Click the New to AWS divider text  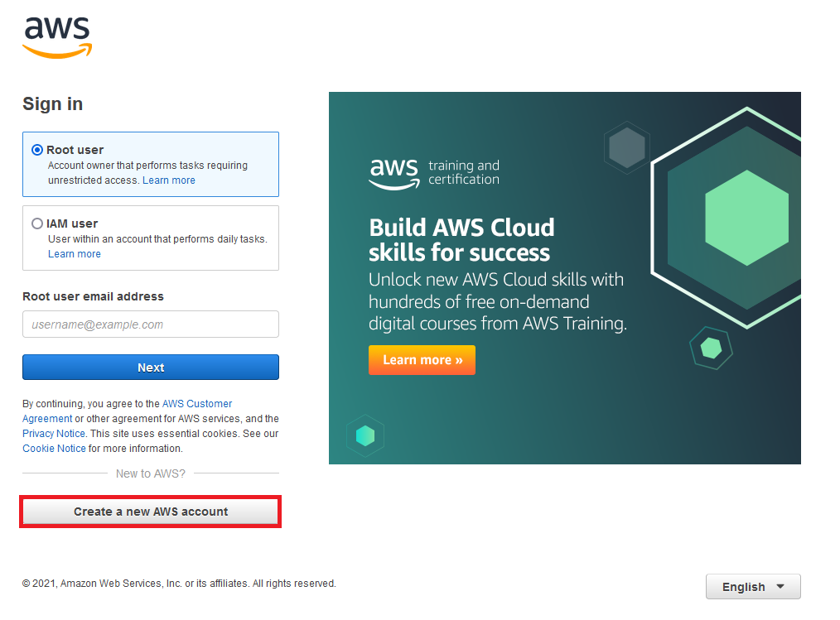point(150,473)
